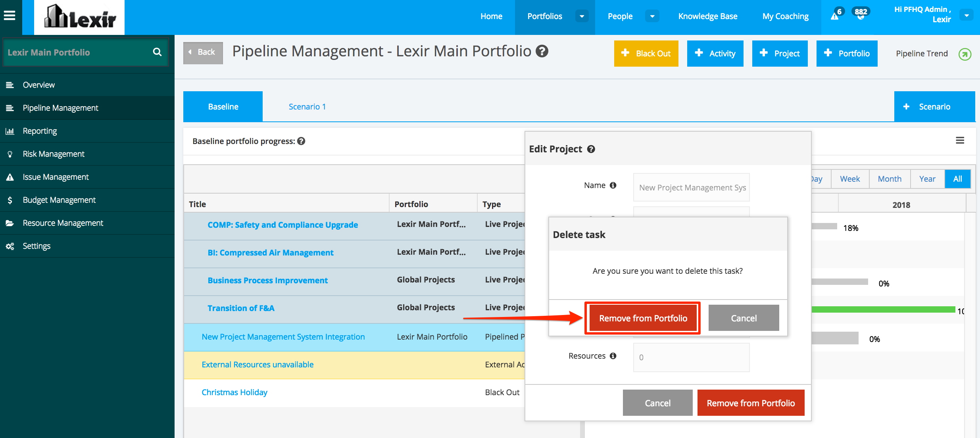Click the alerts warning triangle icon

pyautogui.click(x=834, y=16)
